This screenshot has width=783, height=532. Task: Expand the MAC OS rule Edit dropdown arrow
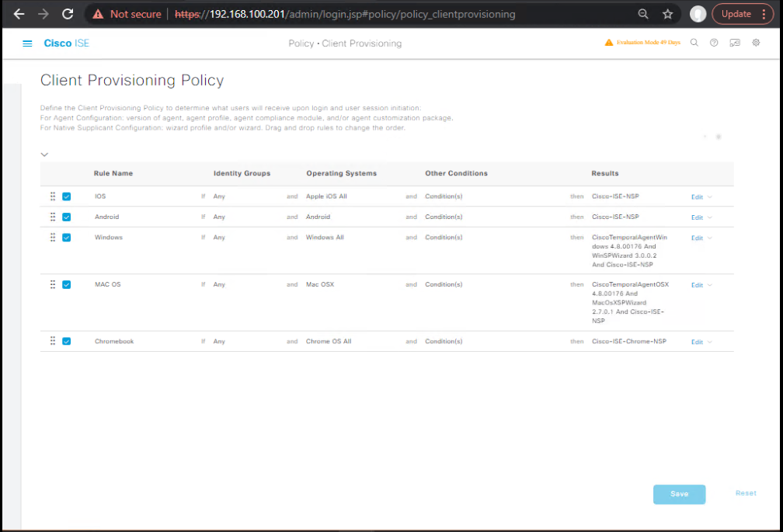710,285
